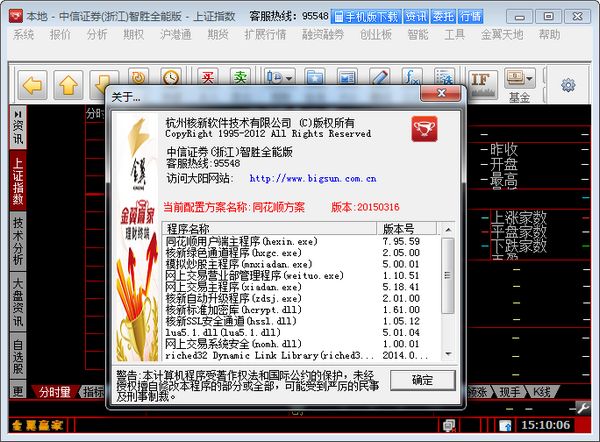Click the 手机版下载 button
This screenshot has width=600, height=442.
pos(366,16)
